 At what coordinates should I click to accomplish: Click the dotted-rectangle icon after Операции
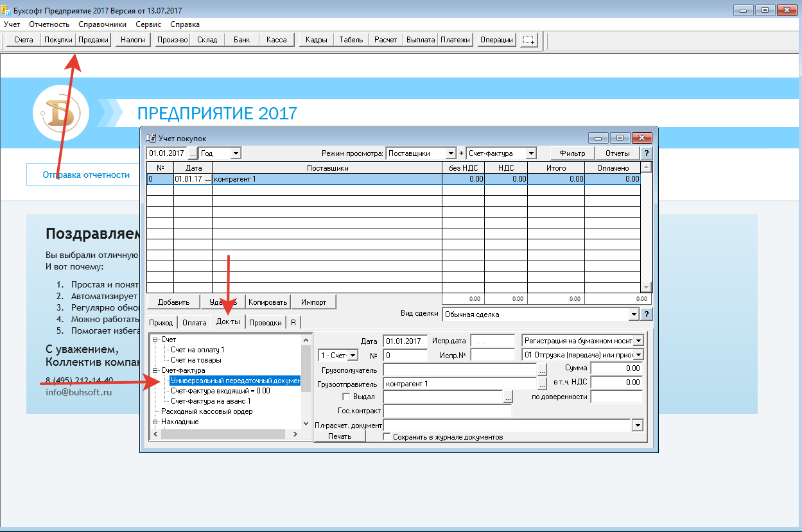529,40
